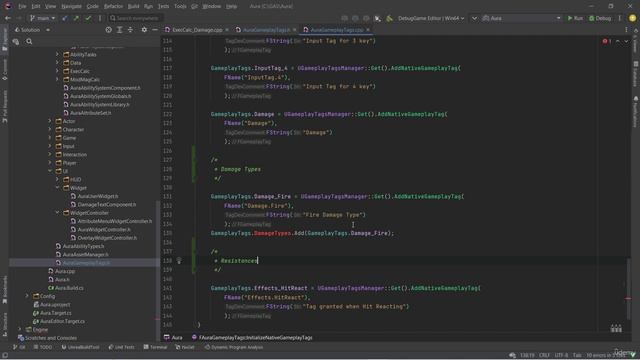Click the Rider application logo icon
This screenshot has width=640, height=360.
pyautogui.click(x=7, y=6)
